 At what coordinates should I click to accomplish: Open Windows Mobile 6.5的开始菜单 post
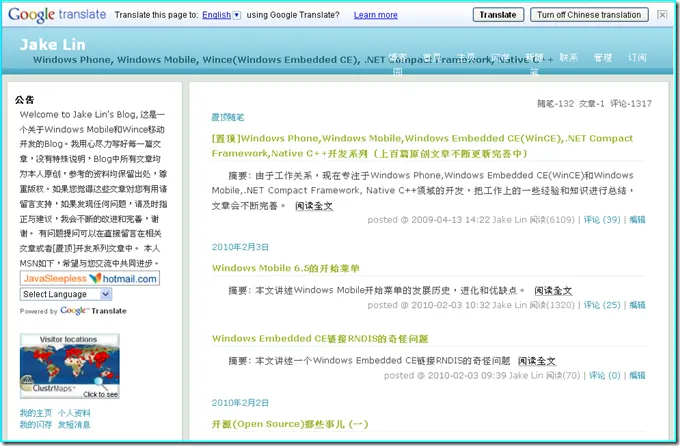coord(285,268)
